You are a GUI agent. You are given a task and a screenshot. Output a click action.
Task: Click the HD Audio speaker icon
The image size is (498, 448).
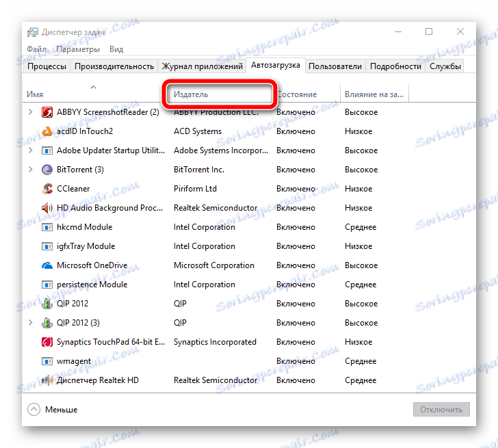(x=47, y=208)
